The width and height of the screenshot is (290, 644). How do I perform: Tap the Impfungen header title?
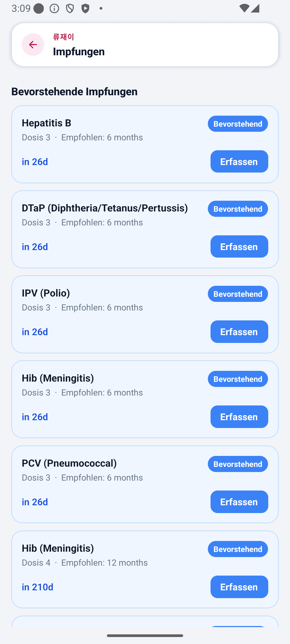(x=79, y=51)
